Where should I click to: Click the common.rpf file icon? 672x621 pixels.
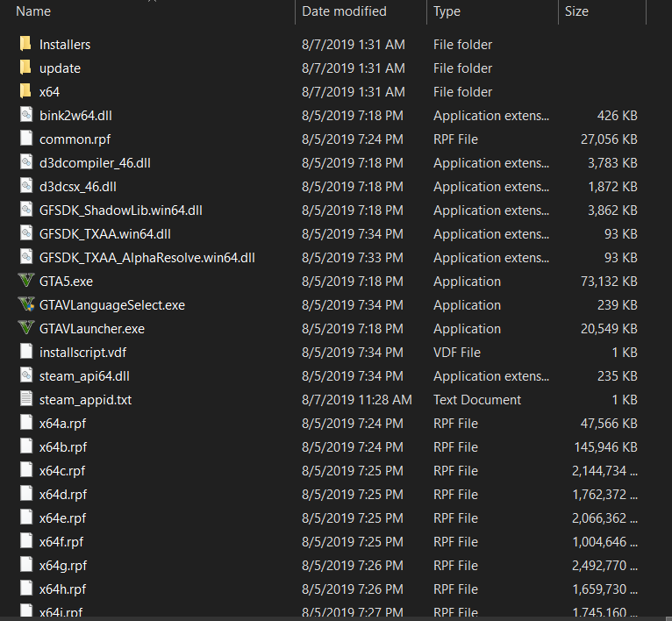tap(26, 138)
